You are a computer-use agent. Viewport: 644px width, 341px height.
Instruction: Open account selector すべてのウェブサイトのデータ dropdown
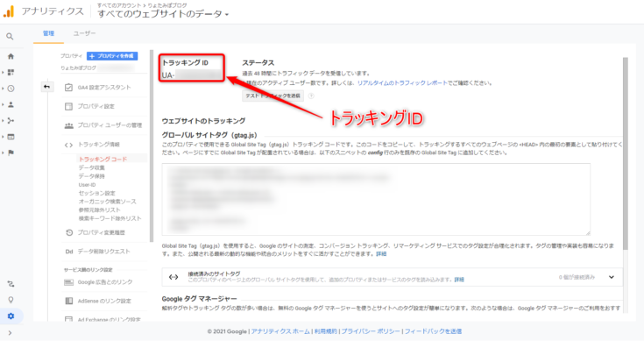coord(163,14)
